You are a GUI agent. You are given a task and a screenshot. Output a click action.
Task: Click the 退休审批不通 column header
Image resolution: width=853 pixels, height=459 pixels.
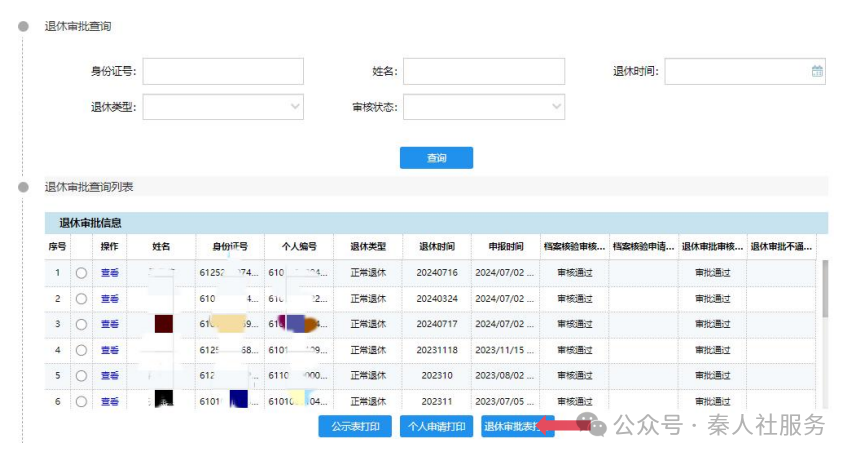point(782,246)
